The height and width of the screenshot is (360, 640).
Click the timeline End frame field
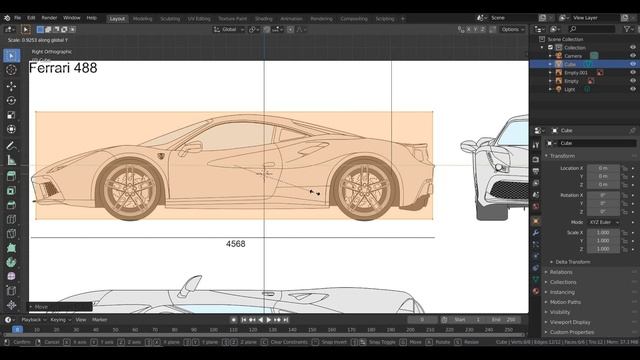pos(504,320)
